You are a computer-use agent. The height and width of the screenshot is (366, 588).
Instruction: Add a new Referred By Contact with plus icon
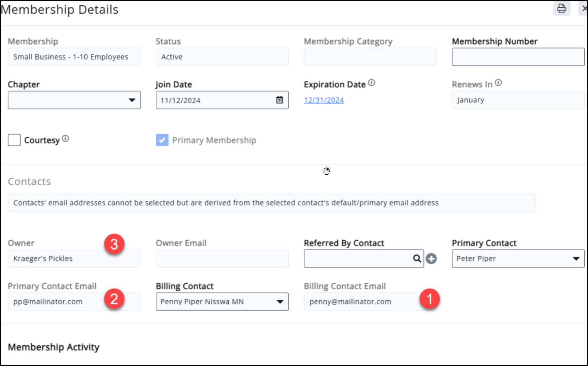[431, 259]
